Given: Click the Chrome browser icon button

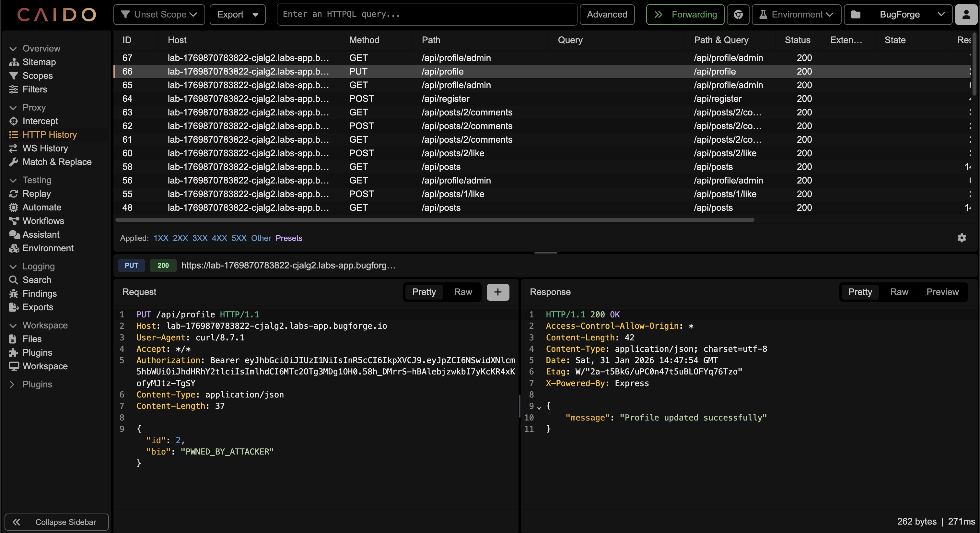Looking at the screenshot, I should pyautogui.click(x=738, y=15).
